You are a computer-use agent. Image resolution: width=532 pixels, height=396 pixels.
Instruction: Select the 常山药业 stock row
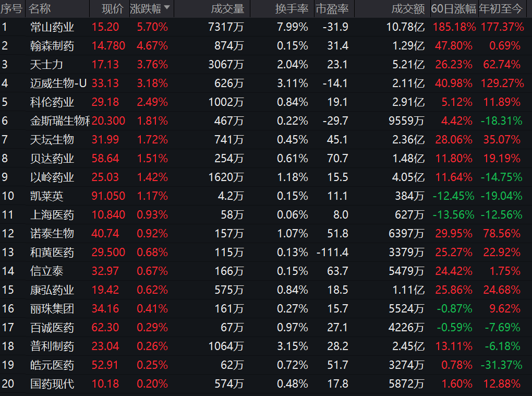tap(266, 27)
